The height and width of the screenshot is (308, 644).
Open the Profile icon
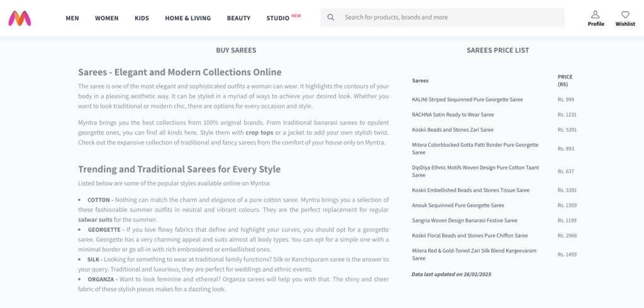coord(596,15)
